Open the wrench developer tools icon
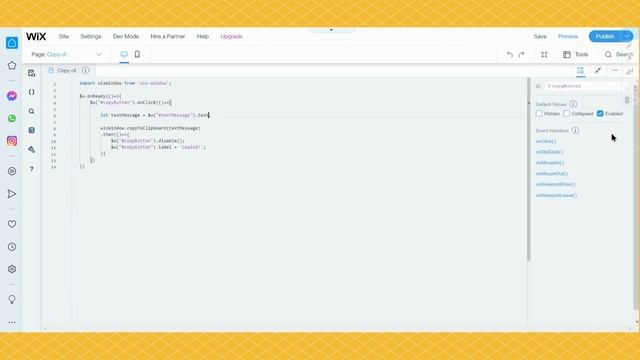This screenshot has height=360, width=640. [x=32, y=149]
